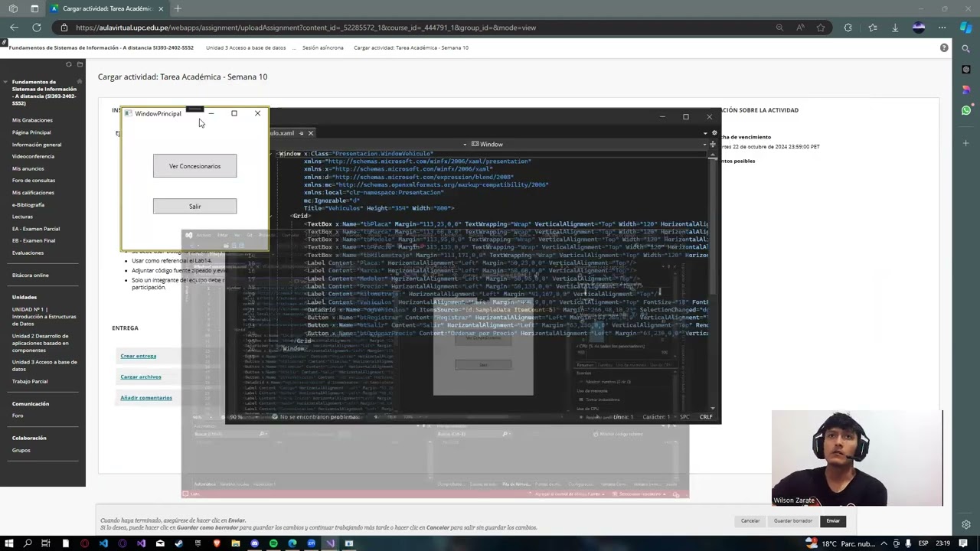The image size is (980, 551).
Task: Open Edge sidebar settings gear
Action: pos(966,524)
